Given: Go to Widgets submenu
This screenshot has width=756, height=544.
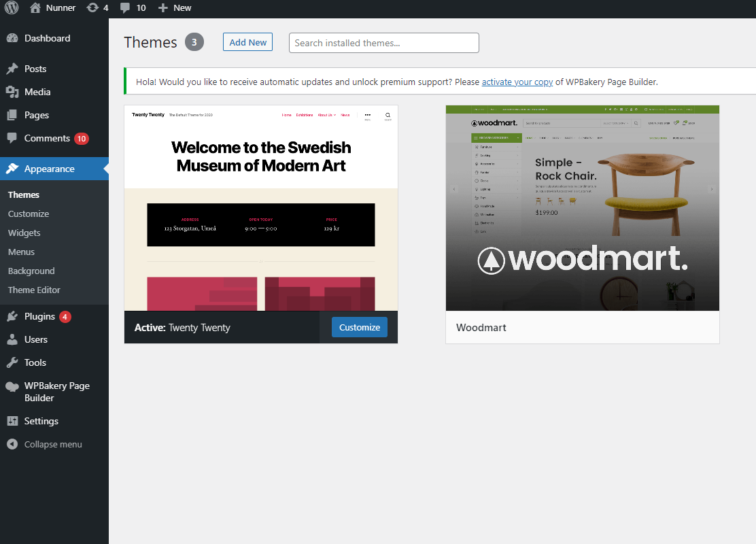Looking at the screenshot, I should (x=24, y=233).
